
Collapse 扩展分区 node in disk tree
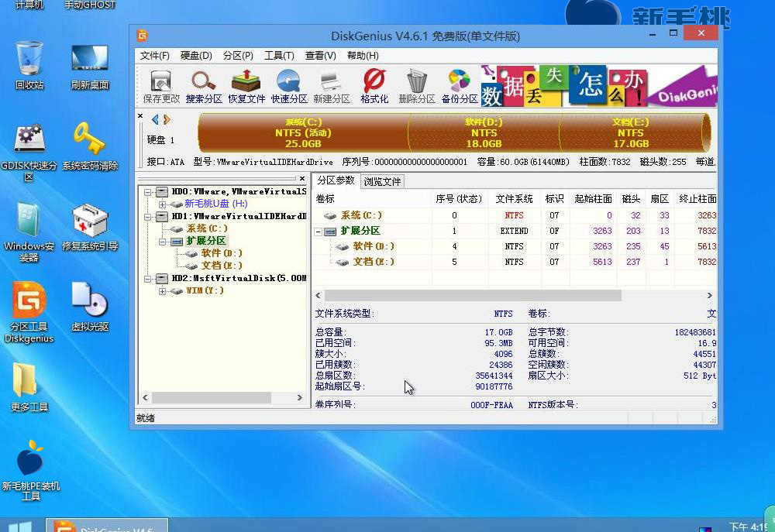click(x=162, y=242)
